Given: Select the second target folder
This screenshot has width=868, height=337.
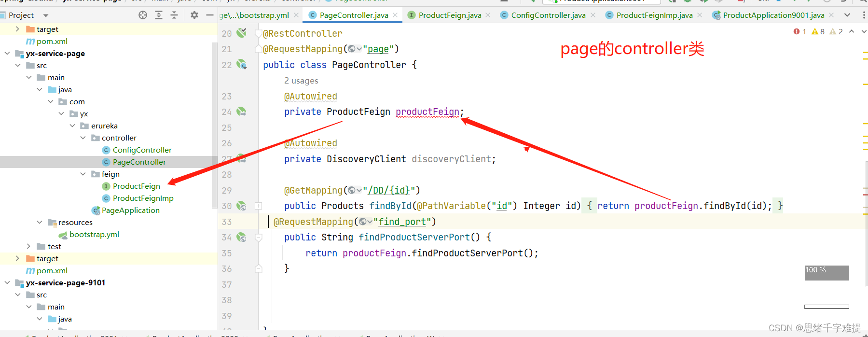Looking at the screenshot, I should click(47, 258).
